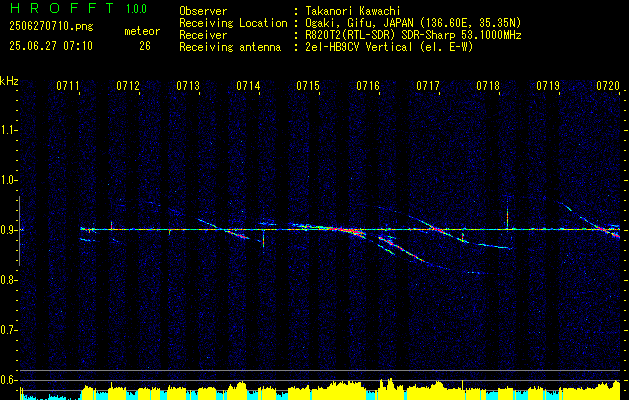Select the filename 2506270710.png
The width and height of the screenshot is (629, 400).
(51, 26)
